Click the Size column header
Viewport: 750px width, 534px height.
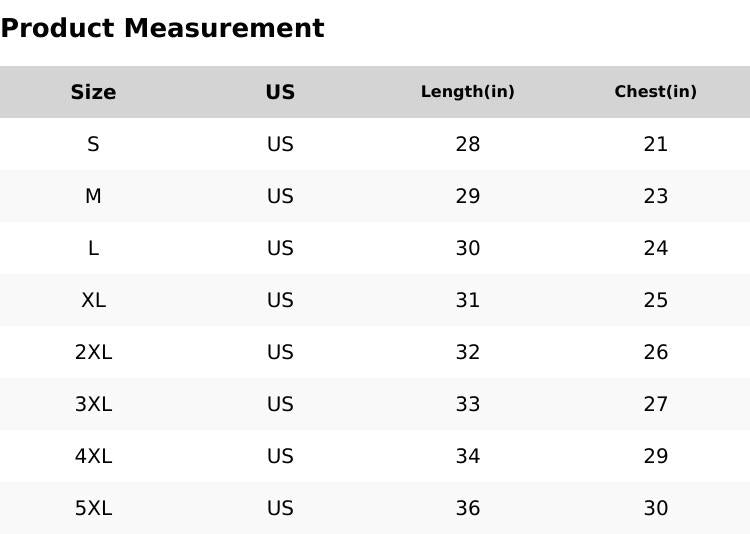point(93,92)
